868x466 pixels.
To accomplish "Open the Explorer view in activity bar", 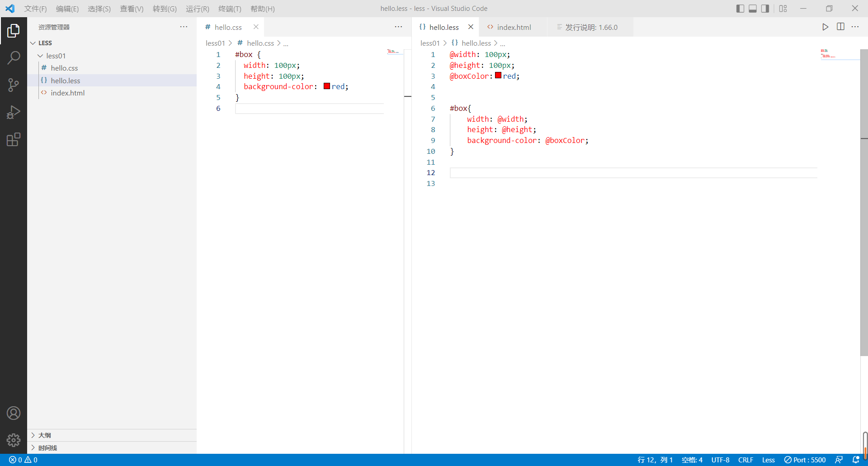I will 14,31.
